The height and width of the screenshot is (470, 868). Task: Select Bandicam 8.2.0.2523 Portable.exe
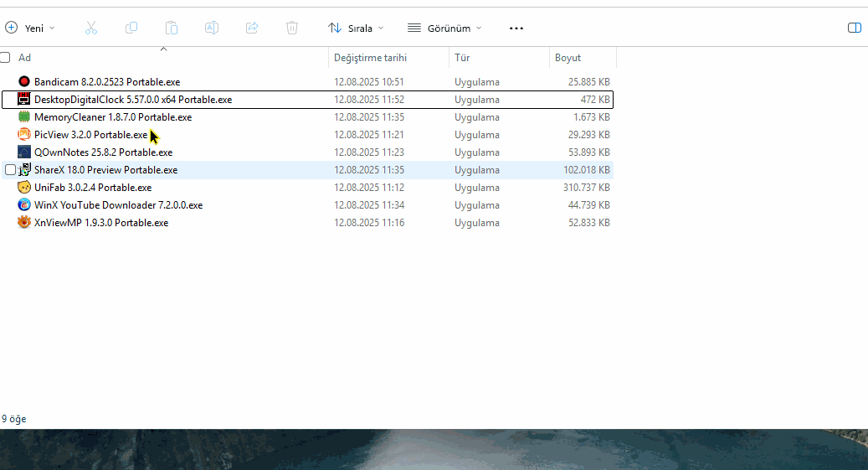click(x=107, y=82)
